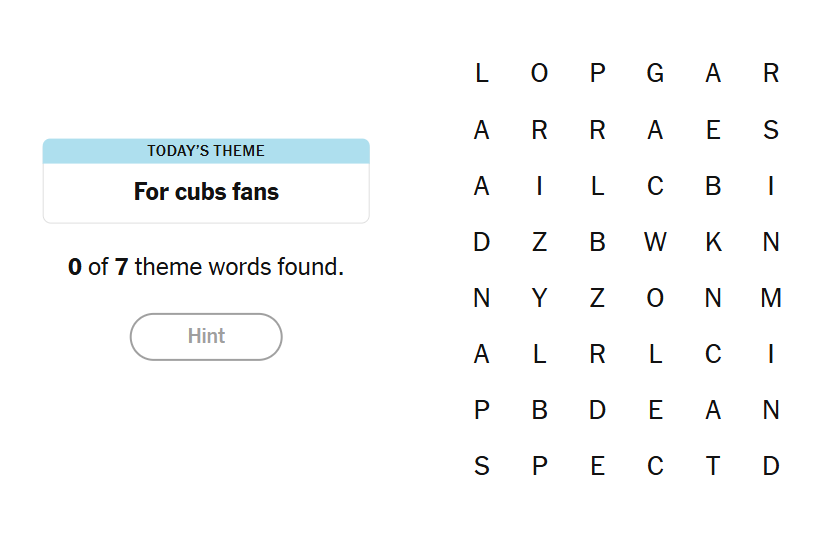Choose the letter O in the top row
Image resolution: width=836 pixels, height=538 pixels.
[x=540, y=73]
